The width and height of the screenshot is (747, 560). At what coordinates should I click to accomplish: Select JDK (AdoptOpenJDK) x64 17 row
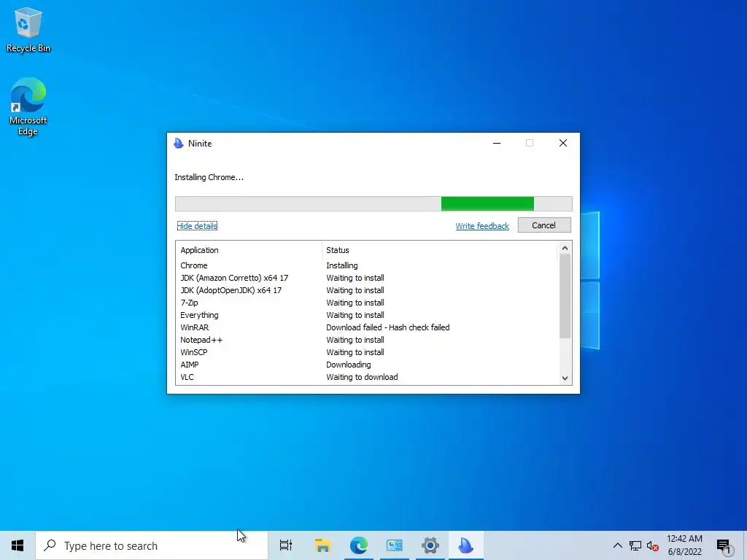tap(367, 290)
